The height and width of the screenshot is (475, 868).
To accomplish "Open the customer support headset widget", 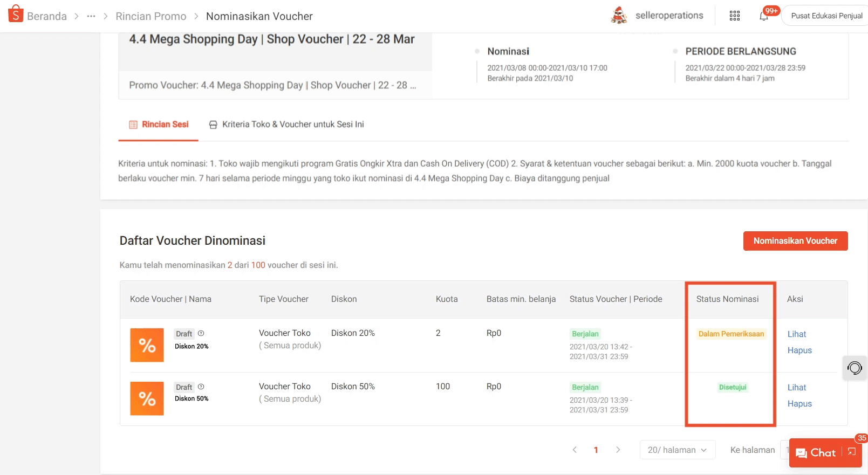I will (855, 368).
